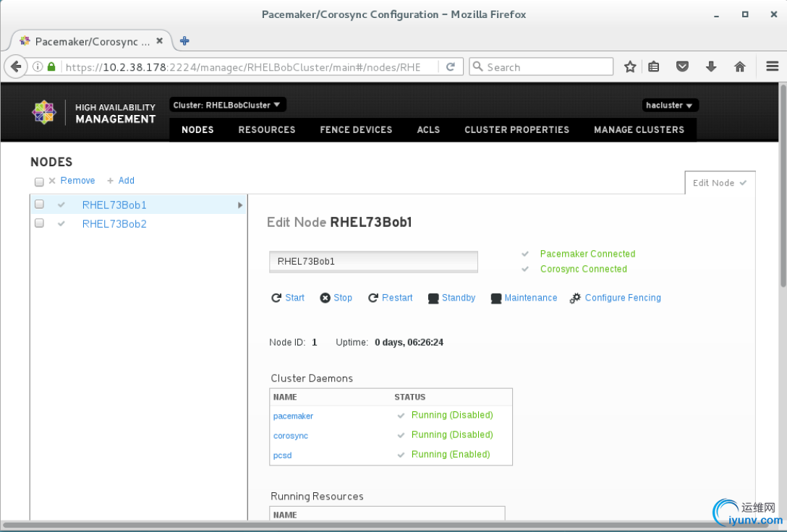Check the RHEL73Bob1 node checkbox
The image size is (787, 532).
pos(39,204)
